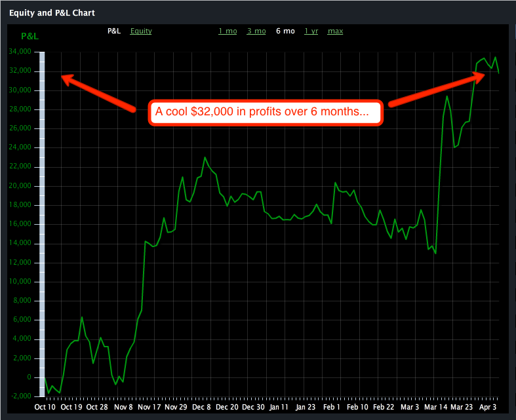Click the 24,000 y-axis label

point(20,147)
